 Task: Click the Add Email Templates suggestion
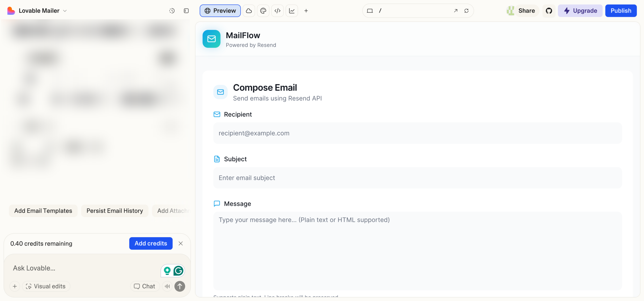click(x=43, y=211)
